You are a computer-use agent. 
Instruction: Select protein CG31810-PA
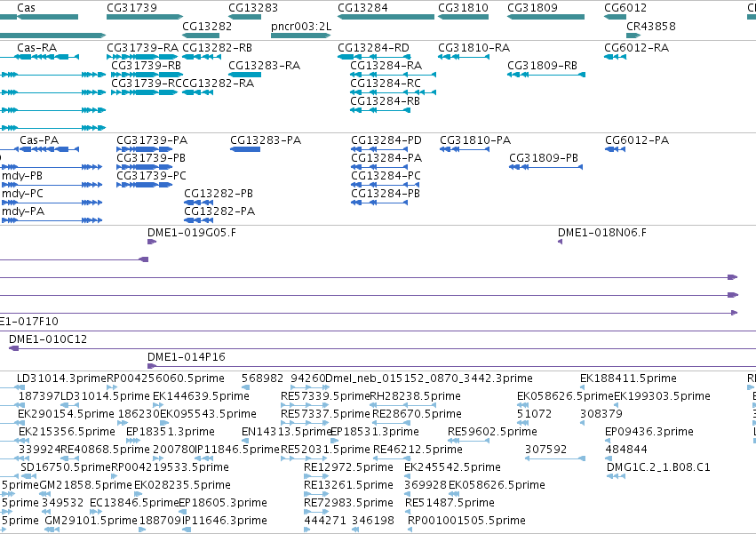pyautogui.click(x=475, y=140)
